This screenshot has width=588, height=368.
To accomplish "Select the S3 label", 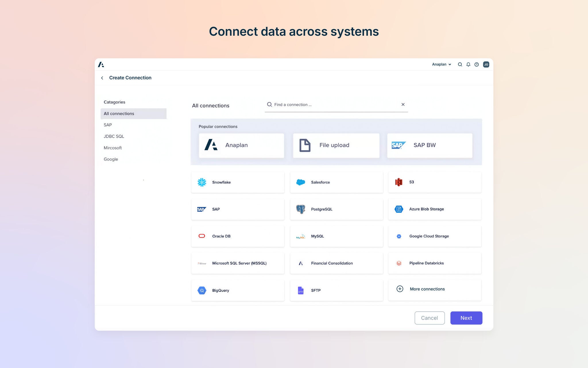I will click(x=411, y=182).
